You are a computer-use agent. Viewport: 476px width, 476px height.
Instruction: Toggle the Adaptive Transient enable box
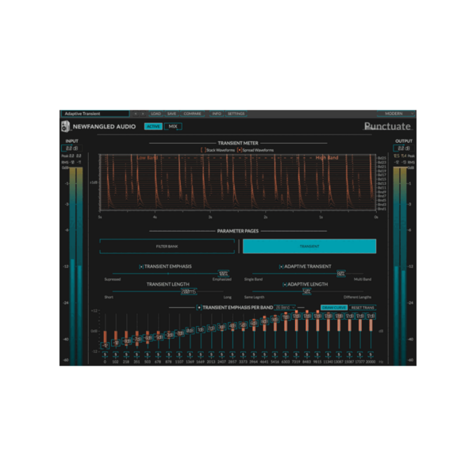coord(281,267)
